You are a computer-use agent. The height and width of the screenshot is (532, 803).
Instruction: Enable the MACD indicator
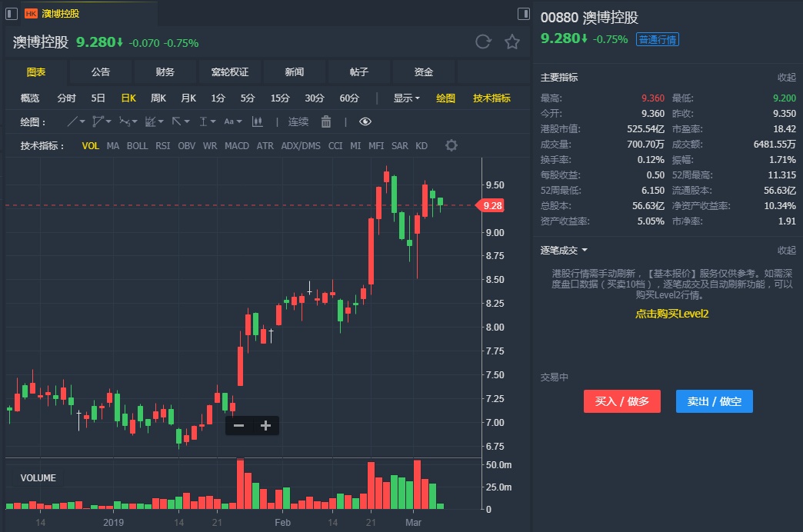(237, 145)
